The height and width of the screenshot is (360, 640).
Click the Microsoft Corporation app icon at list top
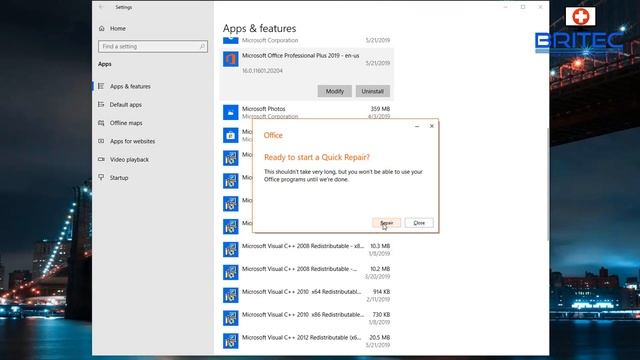coord(231,40)
